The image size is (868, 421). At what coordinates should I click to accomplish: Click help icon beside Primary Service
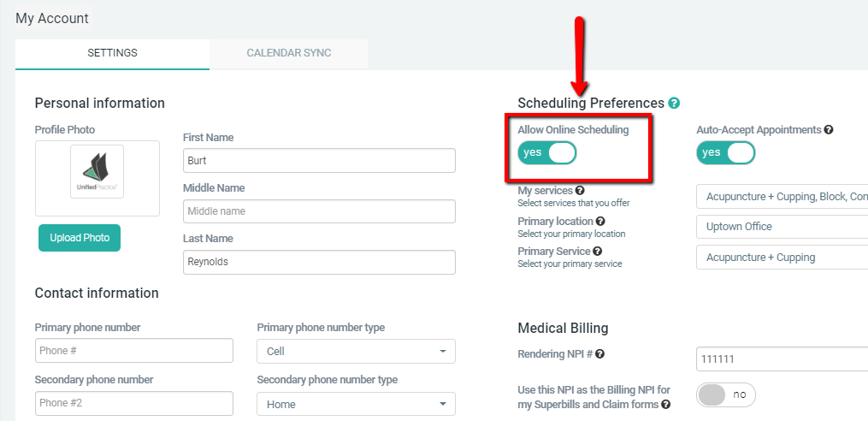coord(597,252)
